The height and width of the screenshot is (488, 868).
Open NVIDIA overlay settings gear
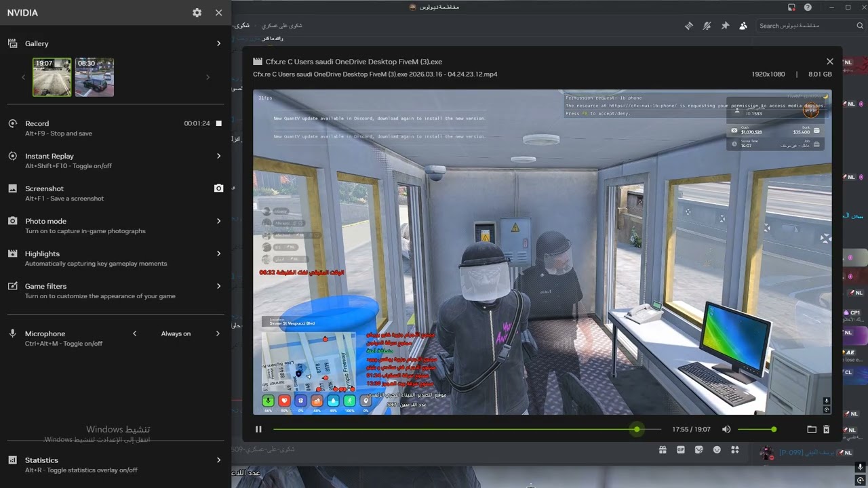tap(197, 13)
